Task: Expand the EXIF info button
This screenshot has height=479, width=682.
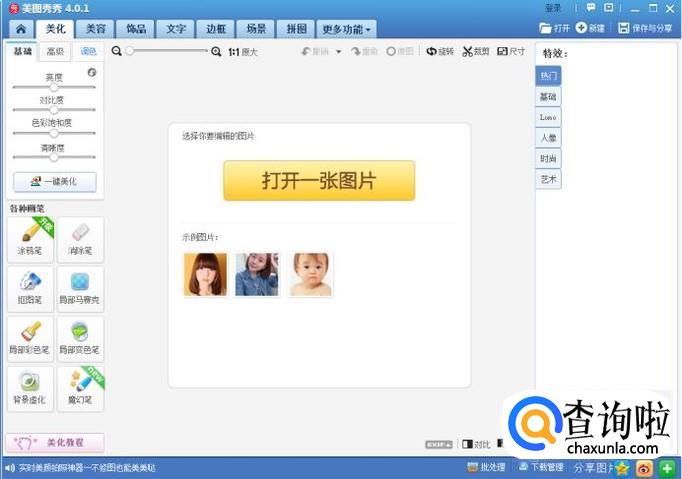Action: pyautogui.click(x=438, y=445)
